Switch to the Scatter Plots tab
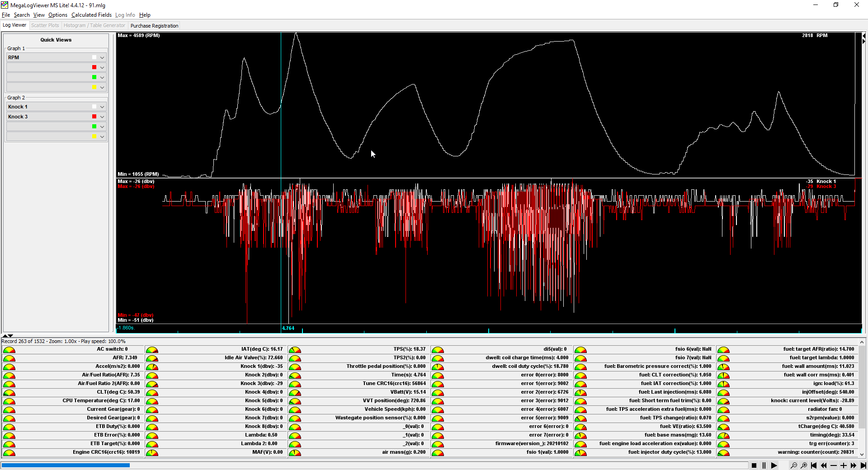This screenshot has width=868, height=470. [45, 25]
